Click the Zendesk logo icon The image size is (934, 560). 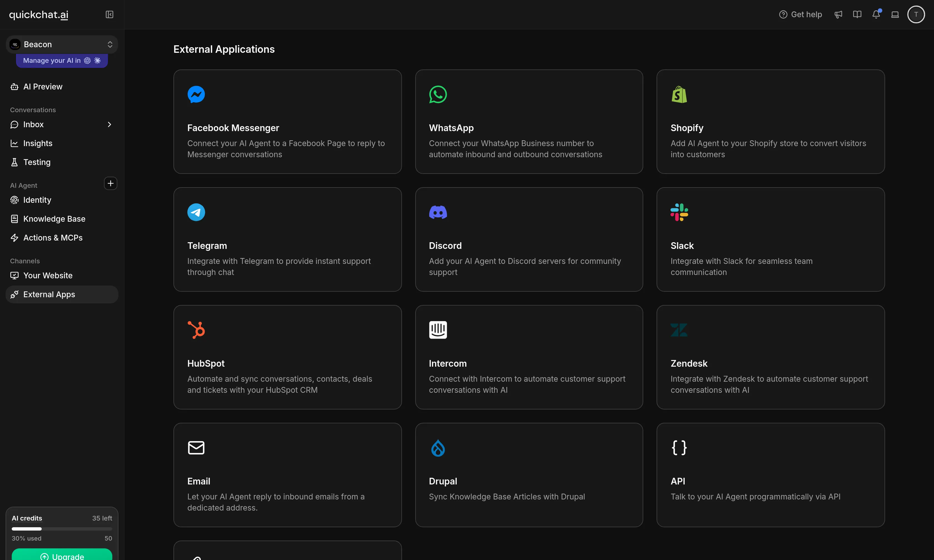[x=679, y=330]
